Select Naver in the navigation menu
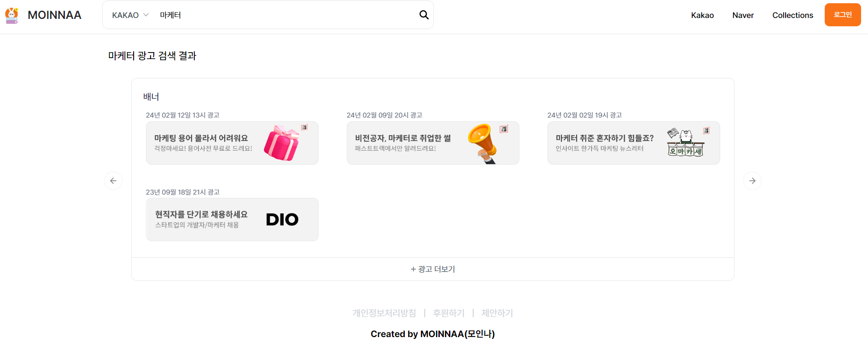The image size is (868, 350). click(743, 15)
